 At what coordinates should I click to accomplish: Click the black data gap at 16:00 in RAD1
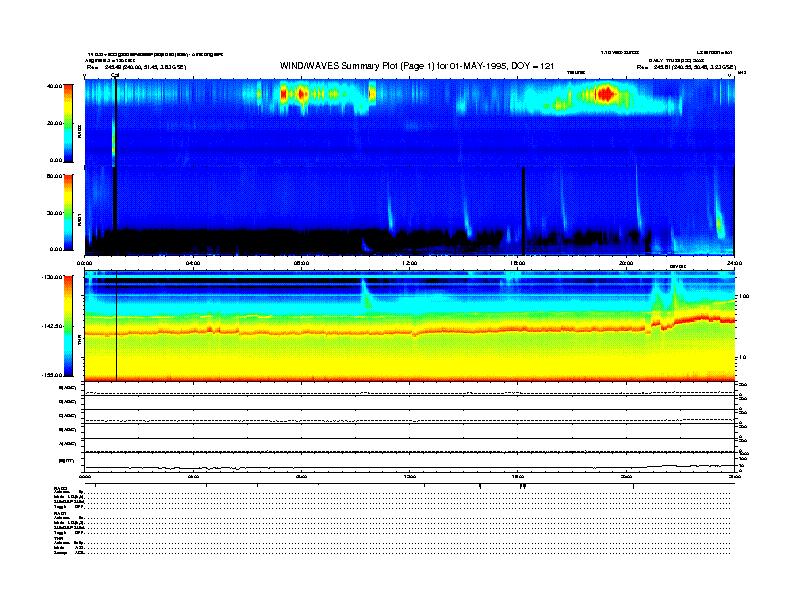pyautogui.click(x=524, y=211)
